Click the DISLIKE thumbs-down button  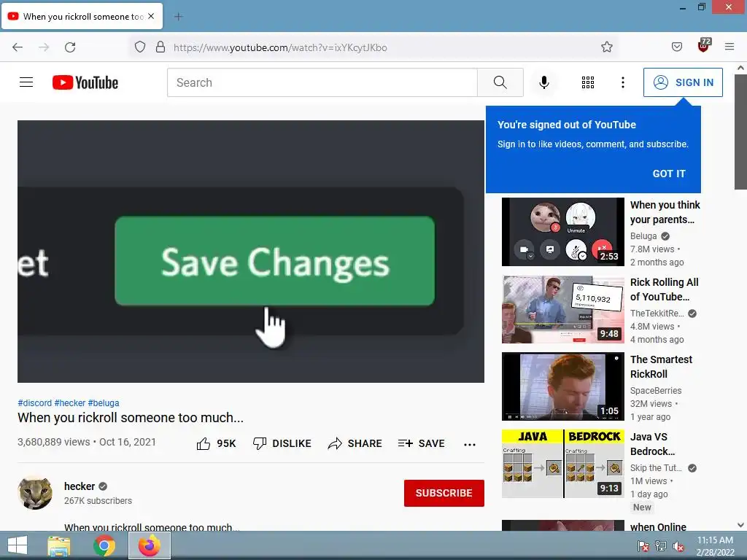coord(282,443)
